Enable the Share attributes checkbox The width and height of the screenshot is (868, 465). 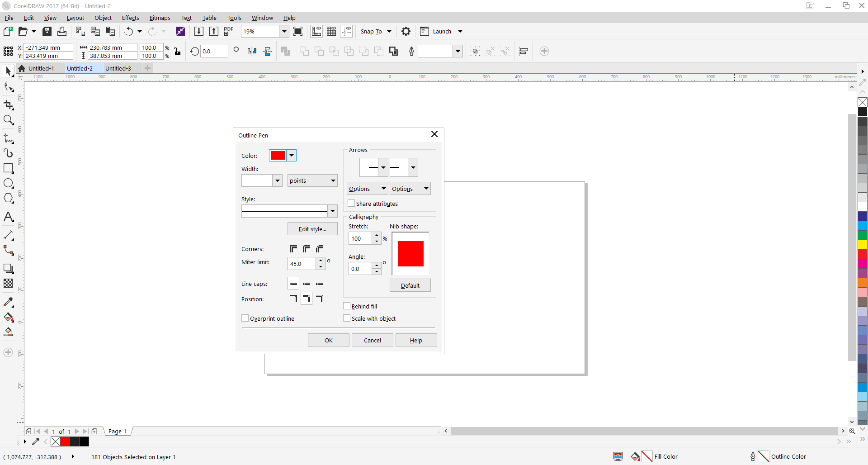coord(351,204)
